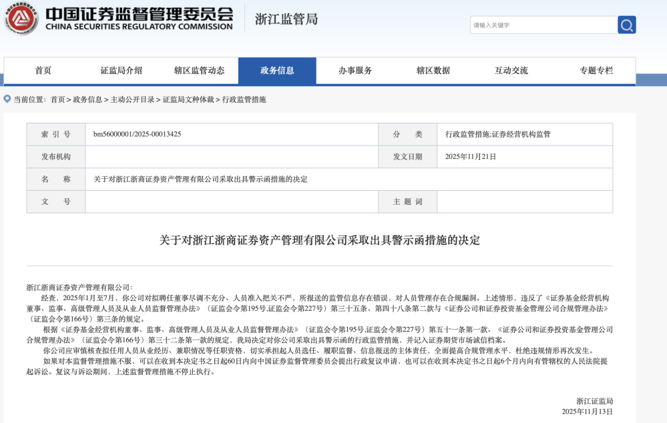Open 证监局文种体裁 breadcrumb link

tap(189, 100)
